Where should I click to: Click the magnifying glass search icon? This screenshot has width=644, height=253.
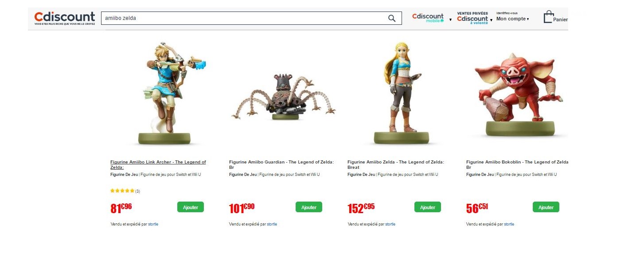tap(392, 18)
